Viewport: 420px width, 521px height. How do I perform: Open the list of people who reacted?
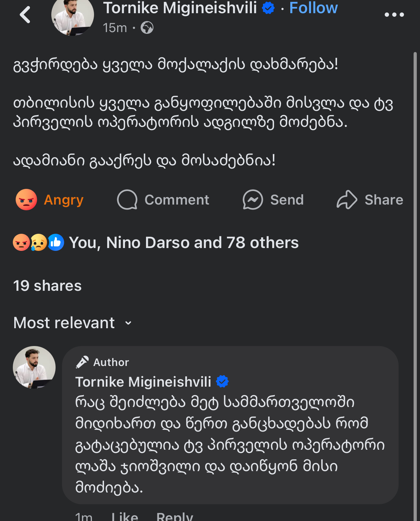[x=183, y=243]
